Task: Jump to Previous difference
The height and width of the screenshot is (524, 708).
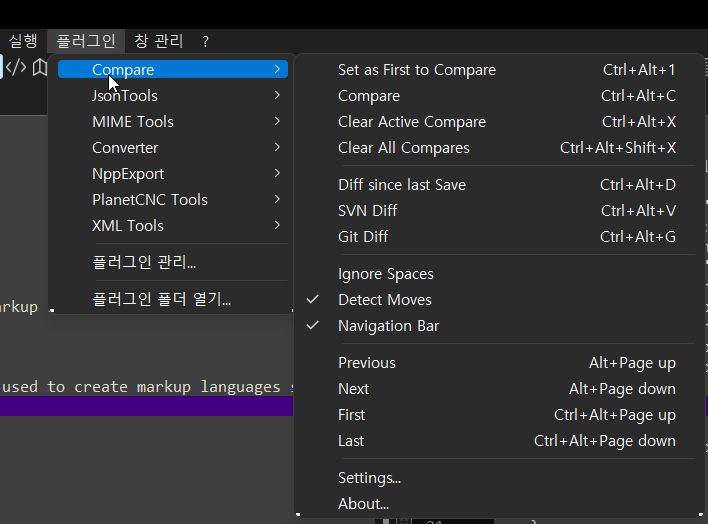Action: [498, 363]
